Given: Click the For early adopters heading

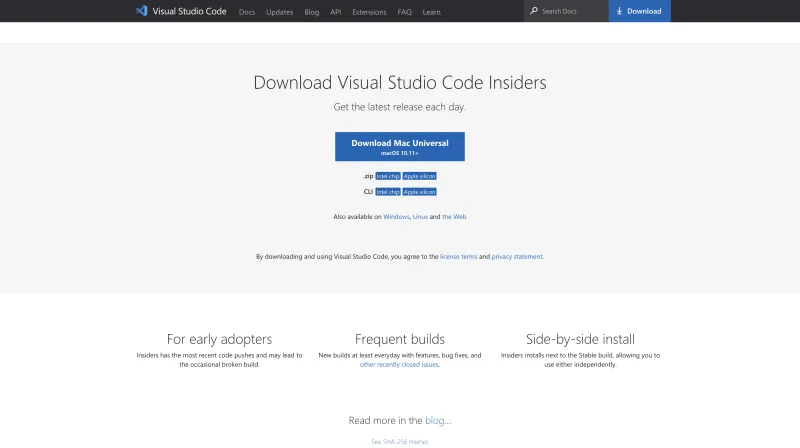Looking at the screenshot, I should 219,339.
